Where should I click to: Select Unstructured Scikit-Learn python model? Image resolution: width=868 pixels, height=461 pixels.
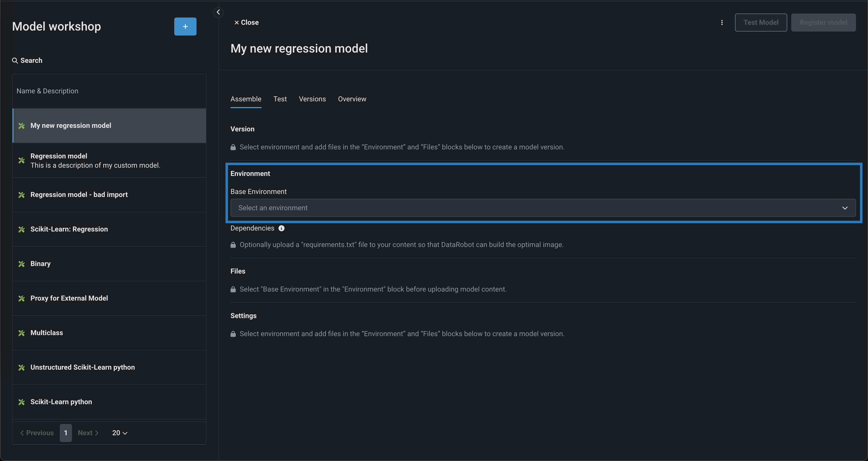coord(82,368)
